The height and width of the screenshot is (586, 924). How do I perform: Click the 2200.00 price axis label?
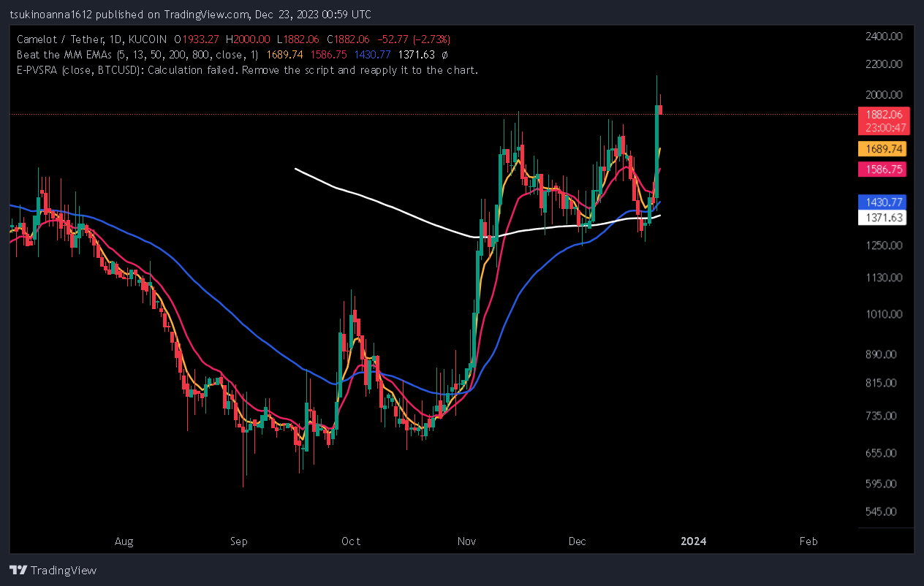point(883,64)
